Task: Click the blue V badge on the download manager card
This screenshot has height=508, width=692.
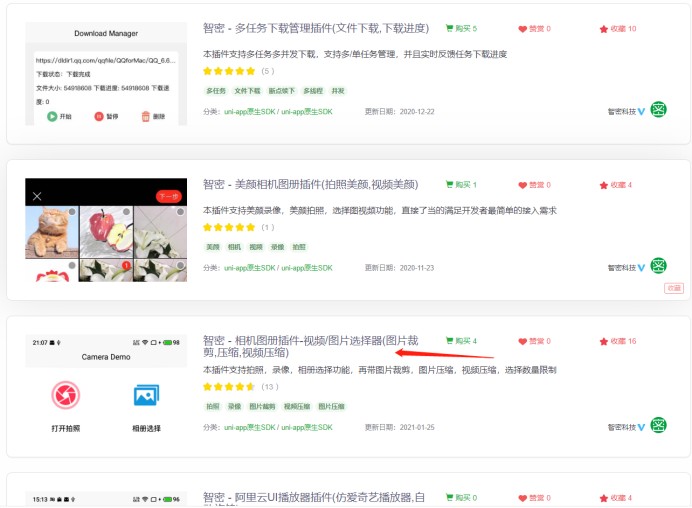Action: coord(641,112)
